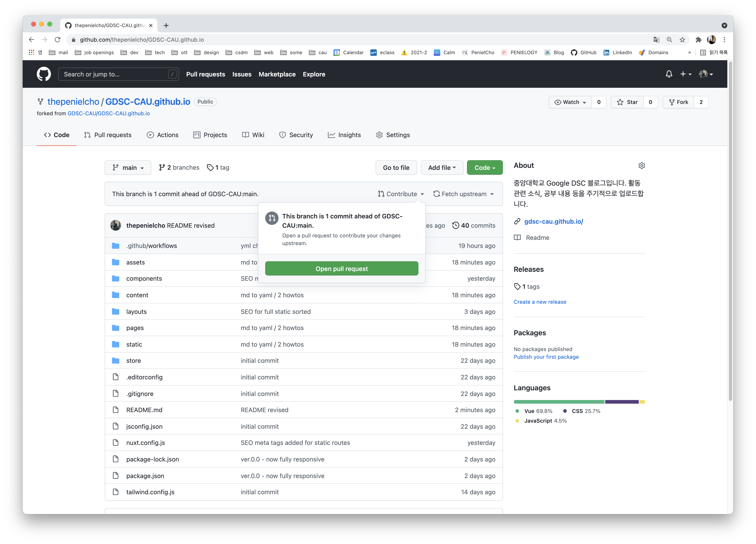Open nuxt.config.js file
This screenshot has width=756, height=544.
coord(146,443)
